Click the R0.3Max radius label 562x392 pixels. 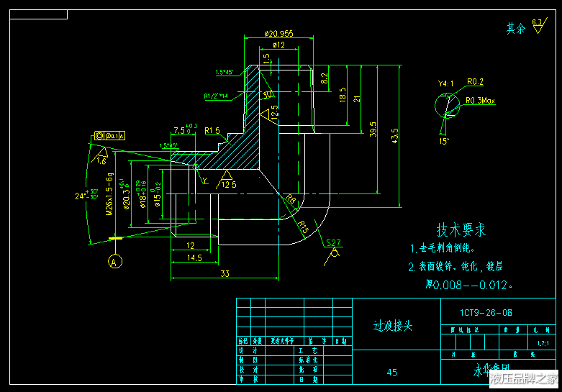(x=480, y=101)
